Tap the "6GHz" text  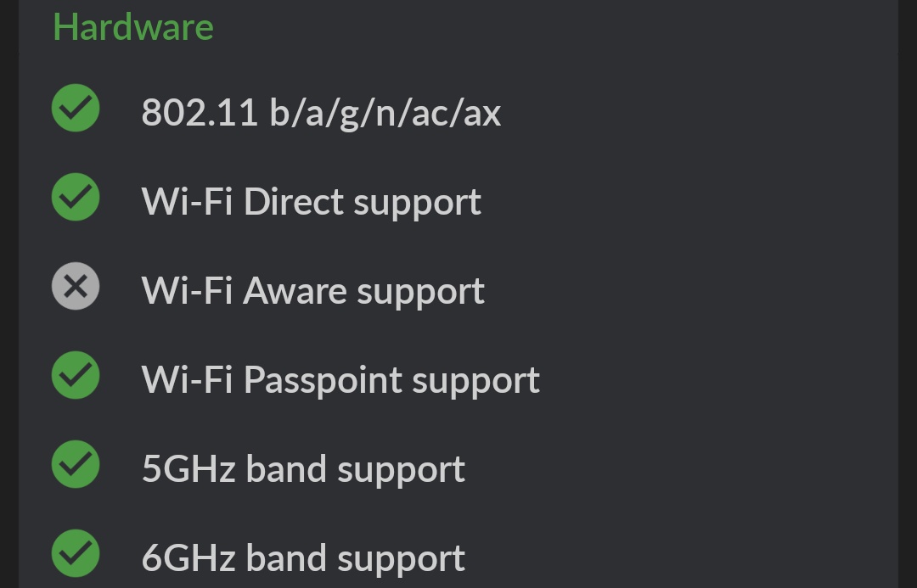pos(188,558)
